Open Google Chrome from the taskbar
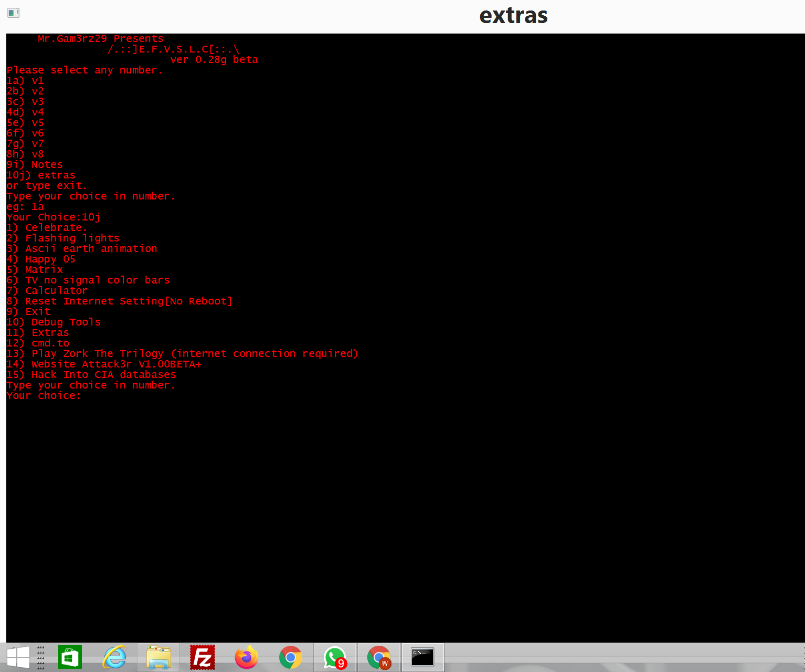805x672 pixels. click(x=291, y=657)
